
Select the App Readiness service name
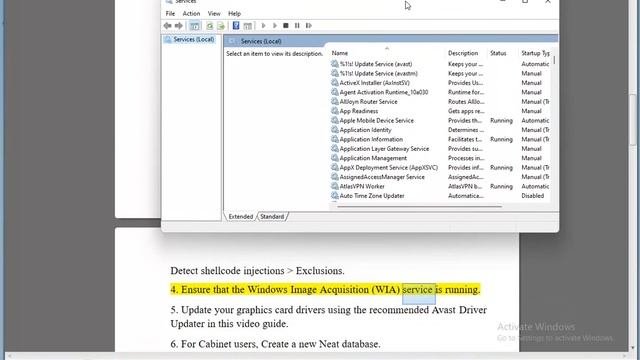[x=359, y=111]
